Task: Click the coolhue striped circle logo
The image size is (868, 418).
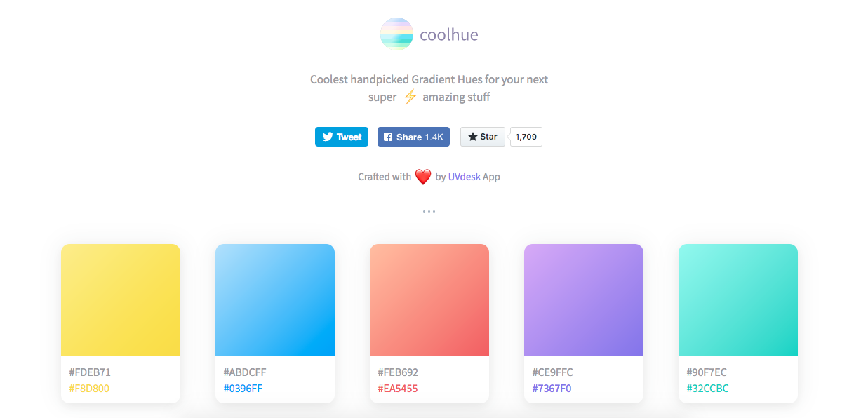Action: click(x=397, y=34)
